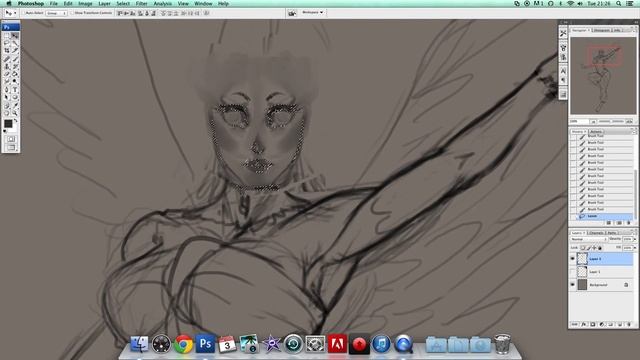This screenshot has width=640, height=360.
Task: Toggle lock transparent pixels
Action: coord(583,248)
